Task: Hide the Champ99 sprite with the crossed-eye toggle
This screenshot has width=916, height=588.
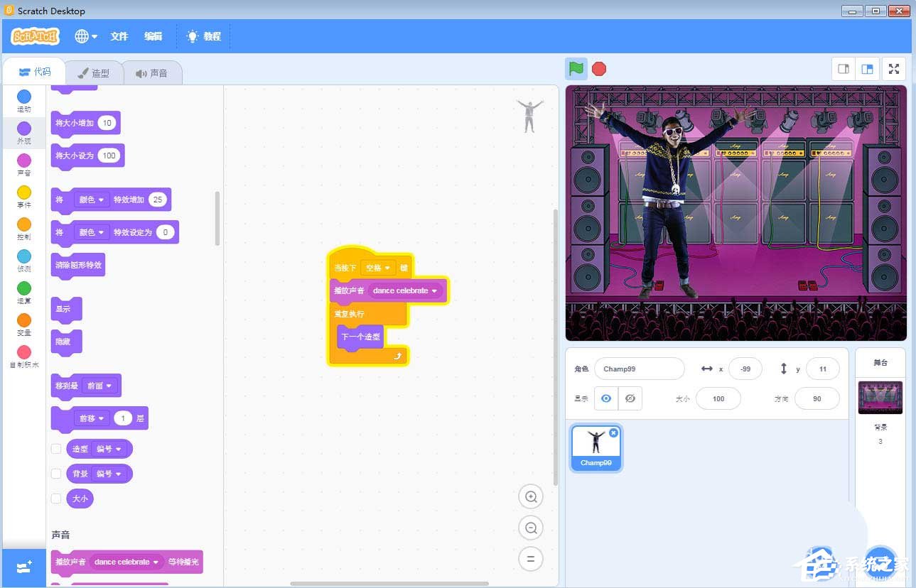Action: [x=630, y=398]
